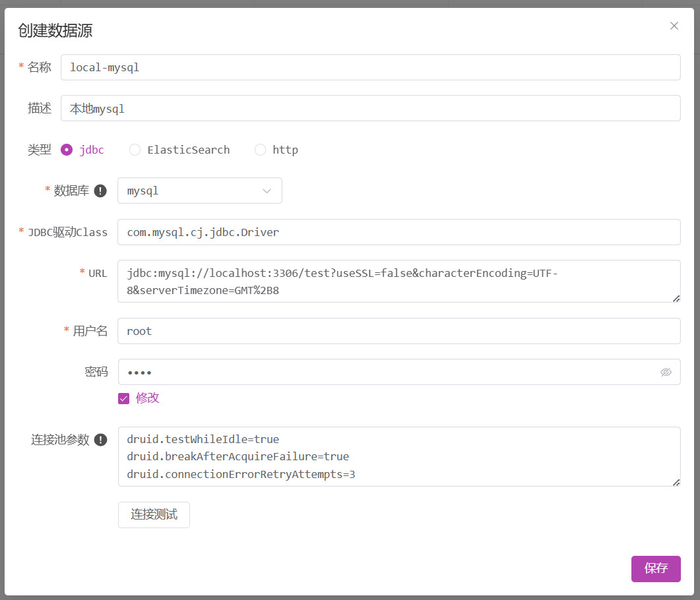Select the jdbc type radio button
The width and height of the screenshot is (700, 600).
(67, 150)
